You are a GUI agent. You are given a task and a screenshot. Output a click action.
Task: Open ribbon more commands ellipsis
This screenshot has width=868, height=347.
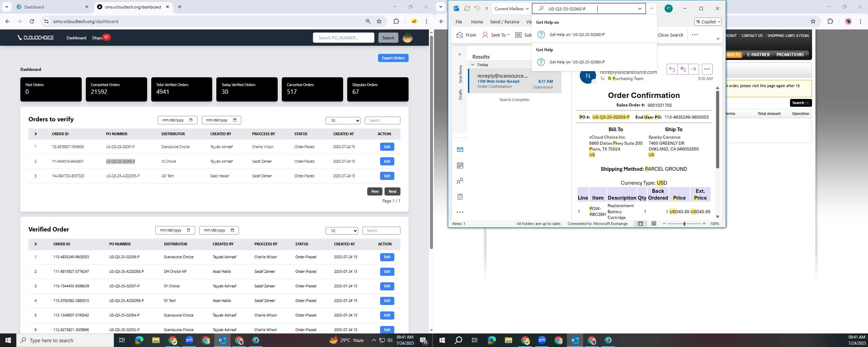[695, 35]
